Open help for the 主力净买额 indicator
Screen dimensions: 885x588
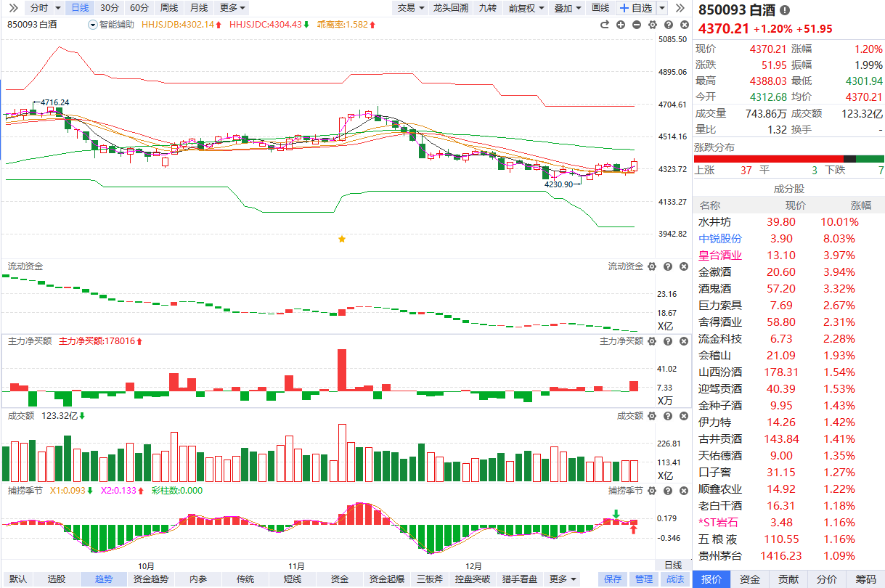click(668, 341)
